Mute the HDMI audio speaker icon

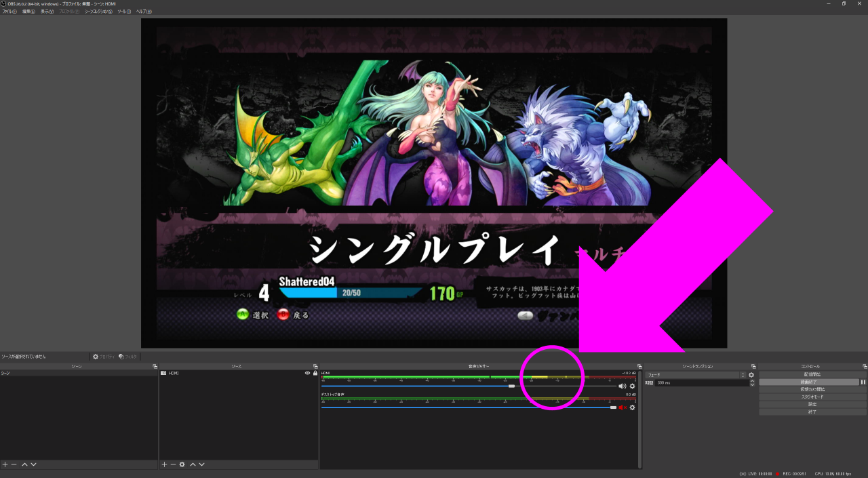[x=623, y=386]
